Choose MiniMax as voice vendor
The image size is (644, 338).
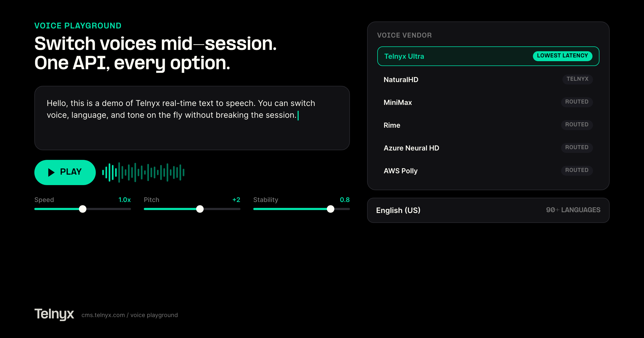pyautogui.click(x=488, y=102)
